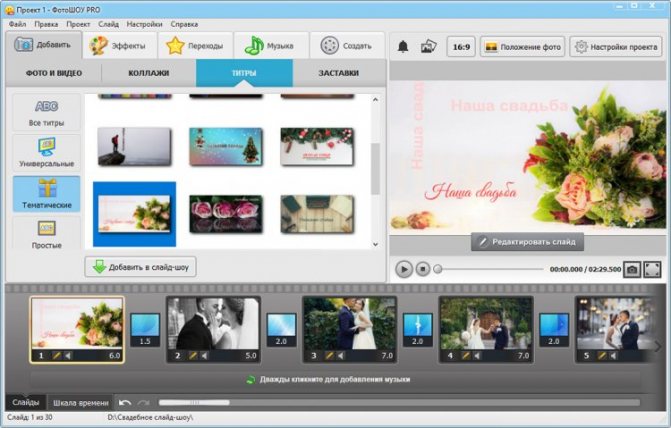Viewport: 671px width, 428px height.
Task: Open the Файл menu
Action: [x=18, y=24]
